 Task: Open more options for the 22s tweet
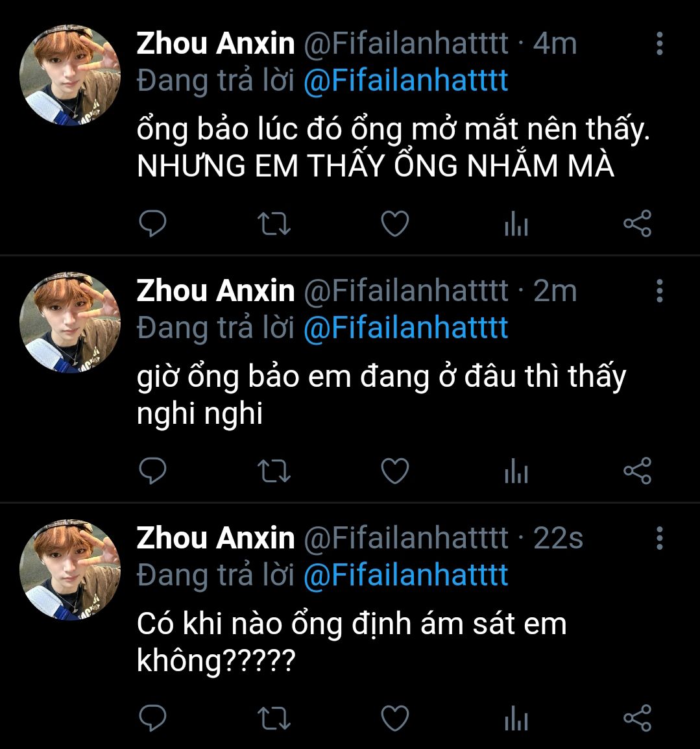[659, 538]
